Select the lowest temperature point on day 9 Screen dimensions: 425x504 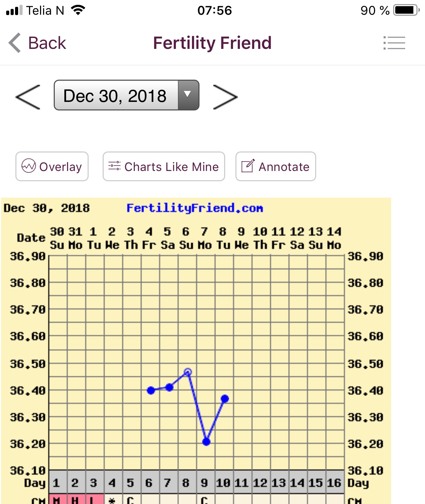click(x=206, y=442)
